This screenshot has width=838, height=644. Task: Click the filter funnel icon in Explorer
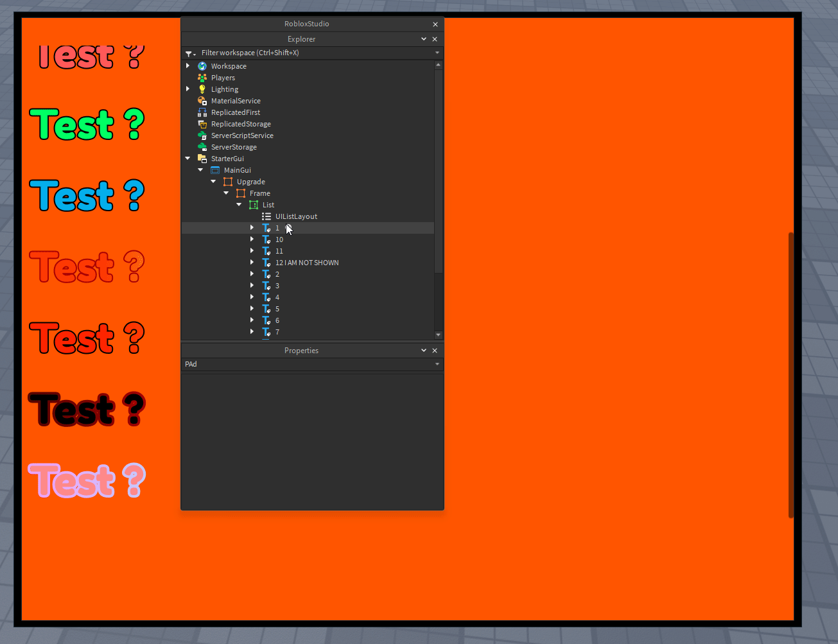pyautogui.click(x=188, y=53)
